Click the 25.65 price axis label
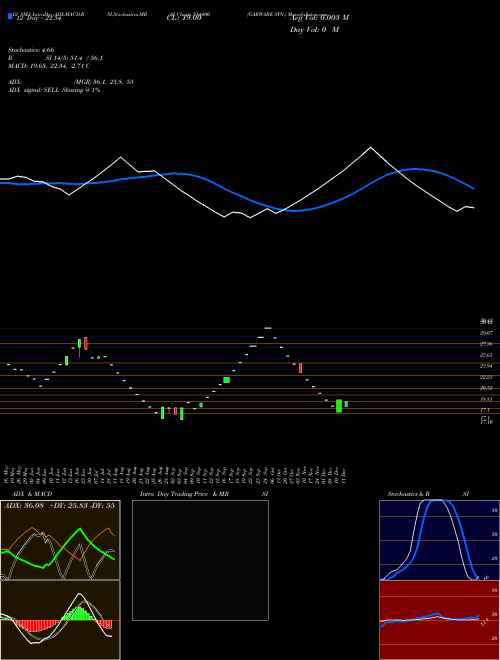The height and width of the screenshot is (660, 500). (x=487, y=355)
